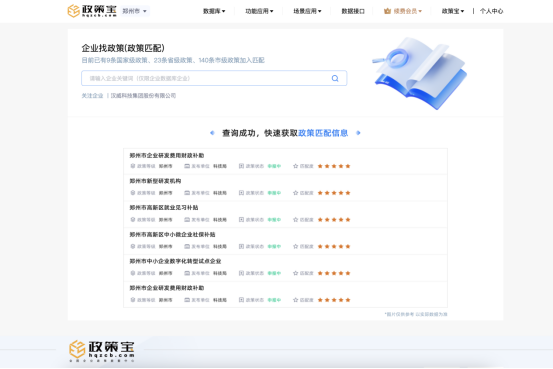The width and height of the screenshot is (553, 369).
Task: Click the open book illustration
Action: [x=420, y=73]
